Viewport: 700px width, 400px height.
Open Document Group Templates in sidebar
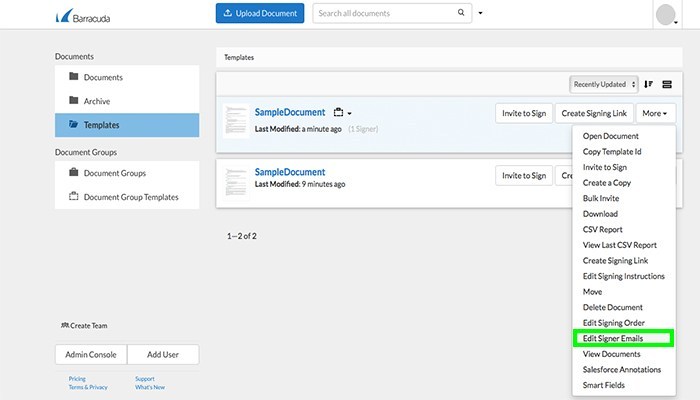[131, 197]
